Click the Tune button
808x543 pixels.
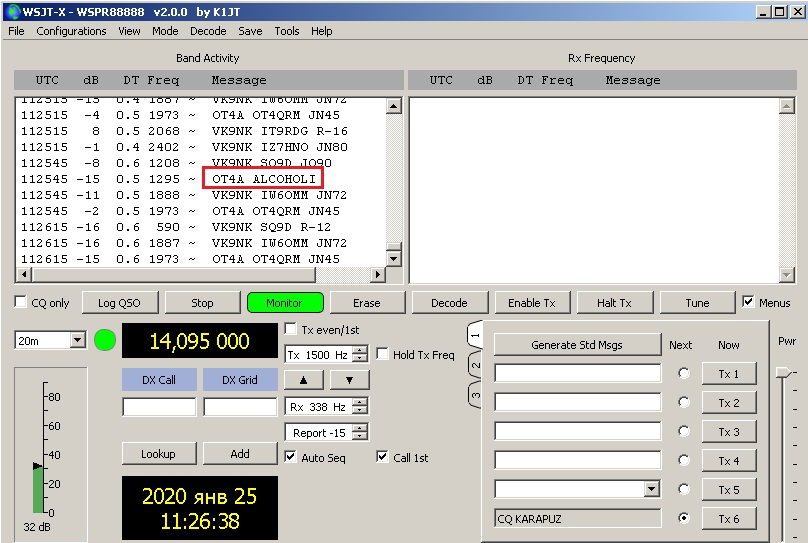[697, 303]
